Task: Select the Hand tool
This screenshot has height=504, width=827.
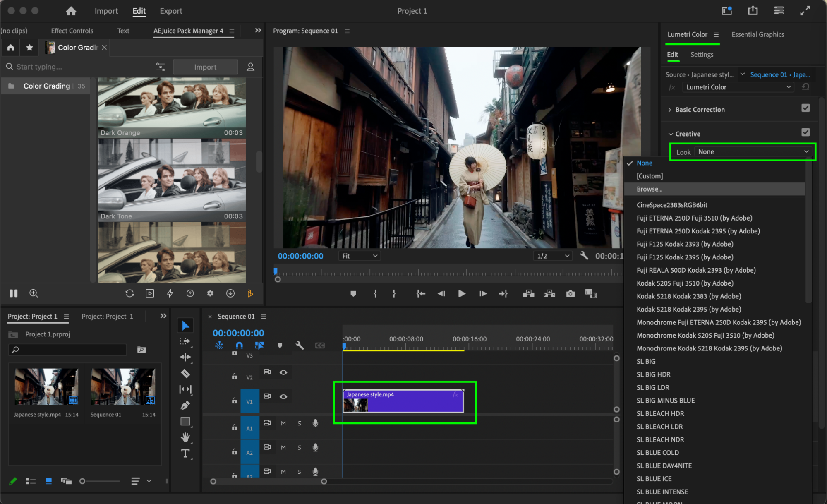Action: (x=185, y=437)
